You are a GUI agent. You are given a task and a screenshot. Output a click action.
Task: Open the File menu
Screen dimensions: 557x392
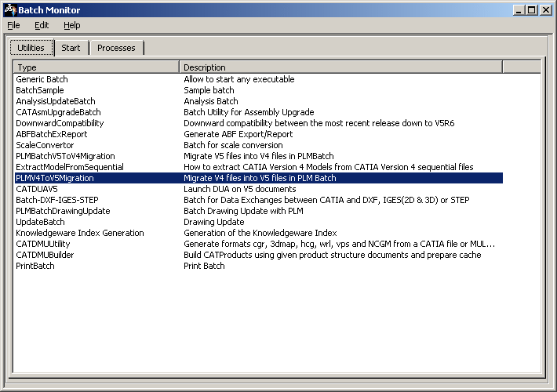point(13,25)
